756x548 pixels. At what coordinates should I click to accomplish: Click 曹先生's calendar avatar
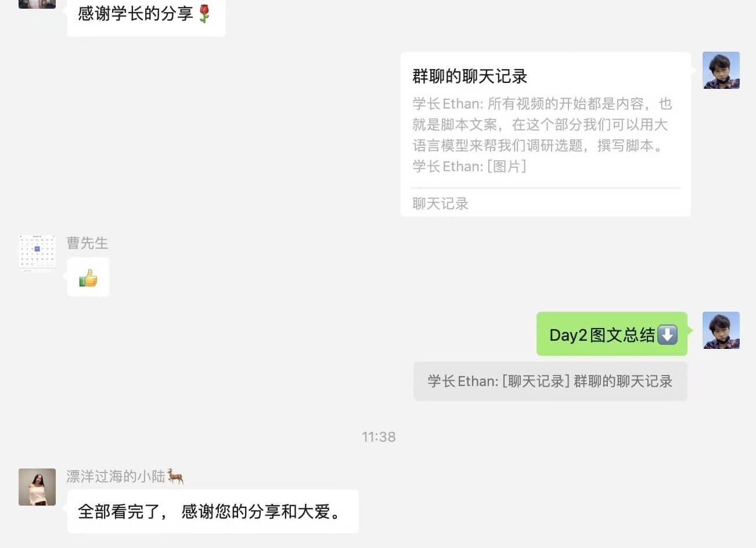click(x=37, y=253)
